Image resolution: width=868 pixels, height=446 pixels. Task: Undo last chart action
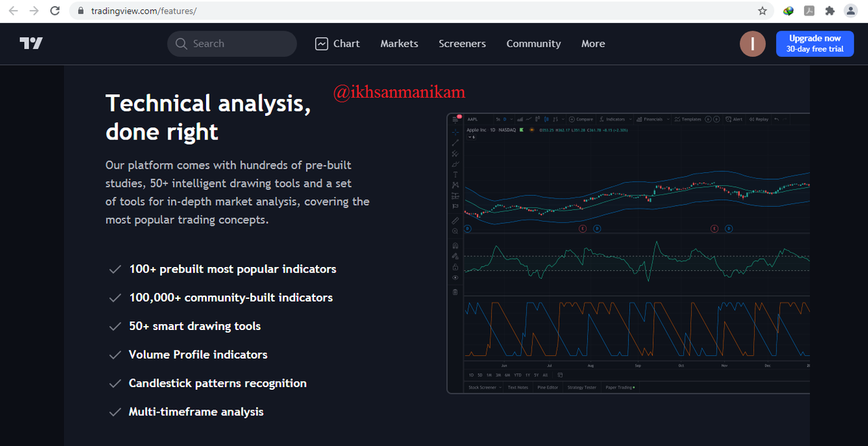point(776,119)
